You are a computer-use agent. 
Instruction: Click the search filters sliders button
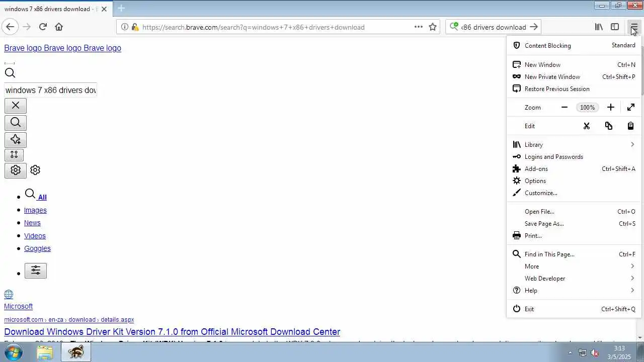36,270
